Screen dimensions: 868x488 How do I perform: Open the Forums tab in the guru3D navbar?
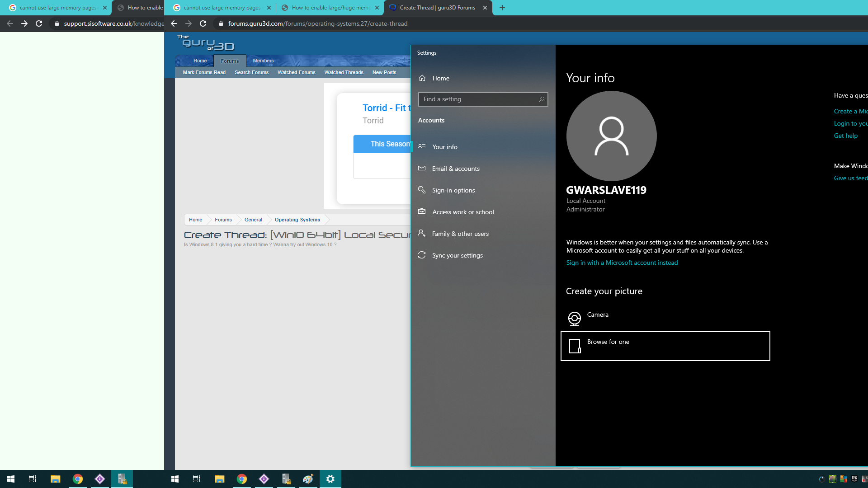click(x=230, y=61)
